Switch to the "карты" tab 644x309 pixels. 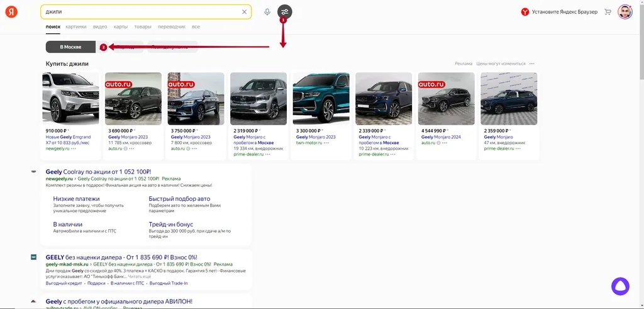[x=121, y=27]
